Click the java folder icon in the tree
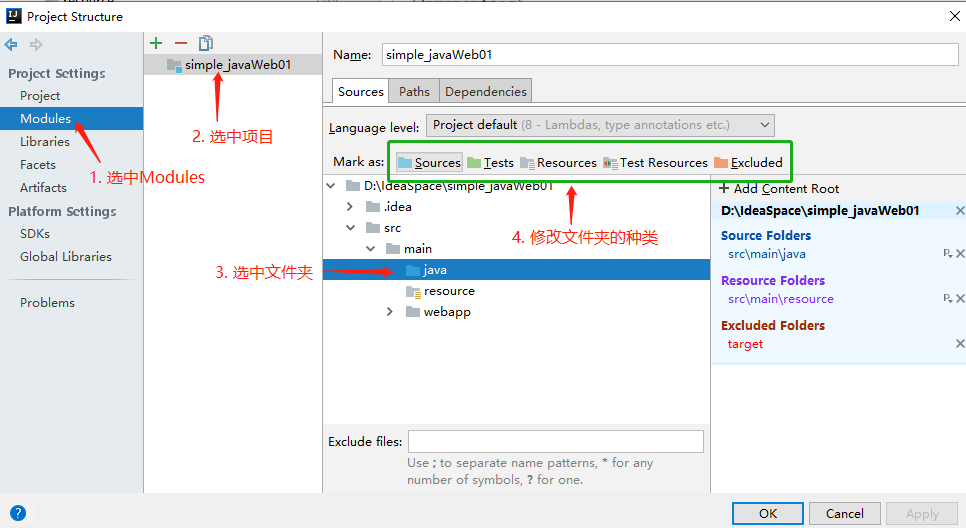Image resolution: width=966 pixels, height=528 pixels. coord(413,270)
